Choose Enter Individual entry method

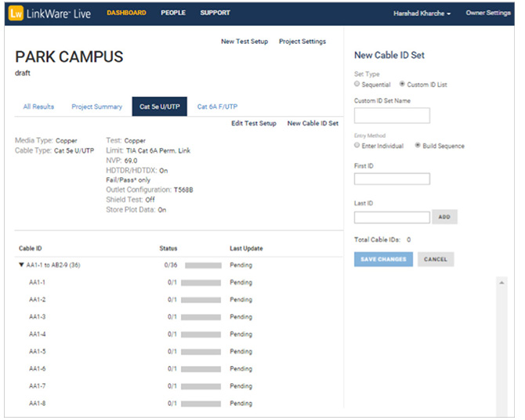[x=357, y=146]
